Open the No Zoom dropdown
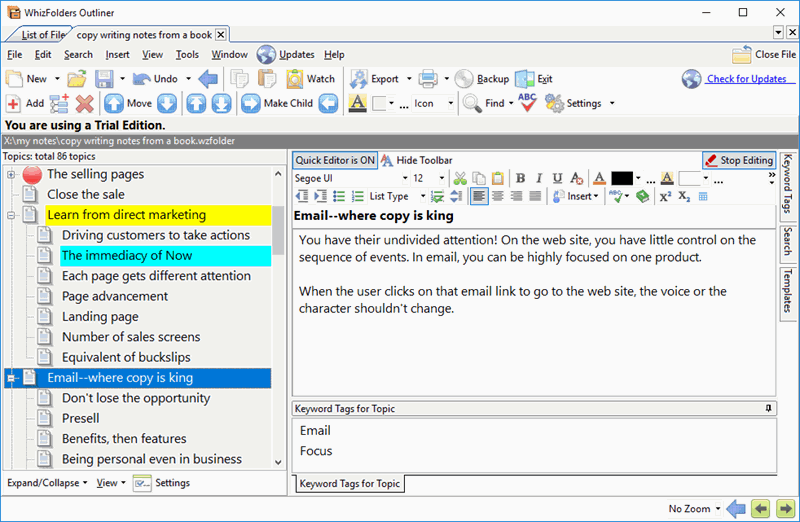 [x=718, y=509]
